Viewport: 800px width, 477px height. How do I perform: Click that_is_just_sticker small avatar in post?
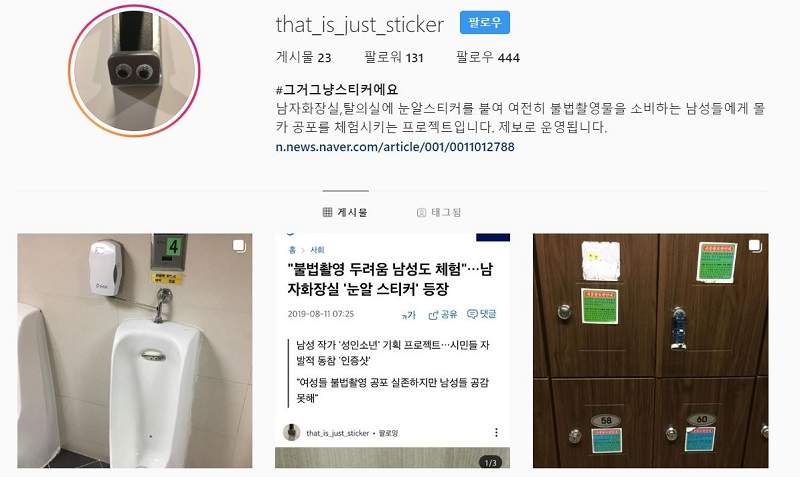coord(291,432)
